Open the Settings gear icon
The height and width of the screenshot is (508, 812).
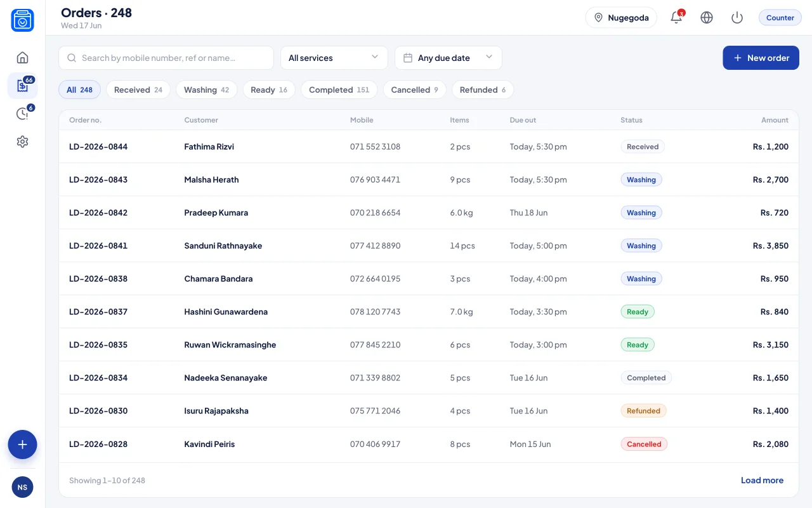pyautogui.click(x=22, y=142)
